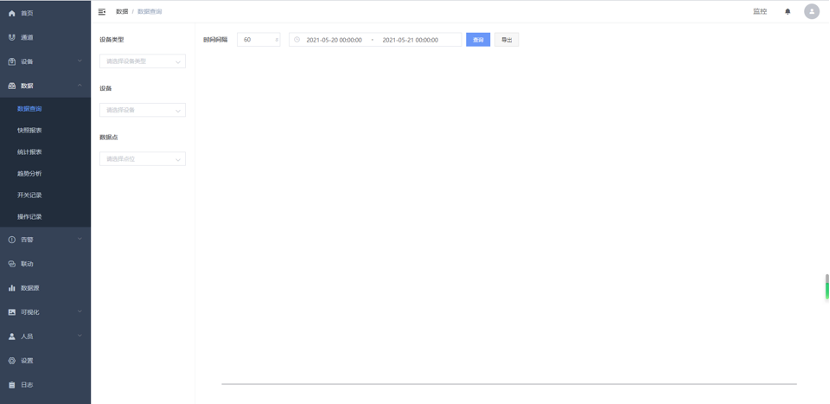Screen dimensions: 830x404
Task: Click the 日志 clipboard icon in sidebar
Action: [12, 385]
